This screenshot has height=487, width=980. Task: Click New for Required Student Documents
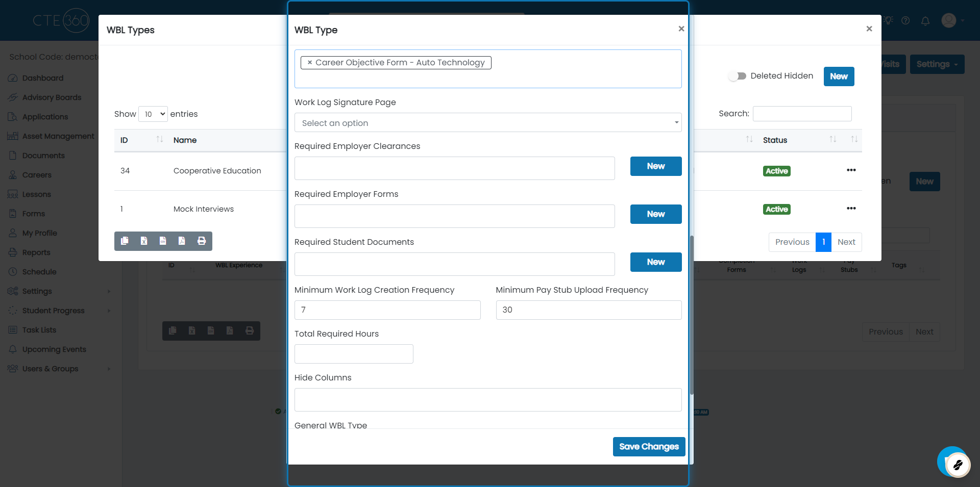point(656,262)
